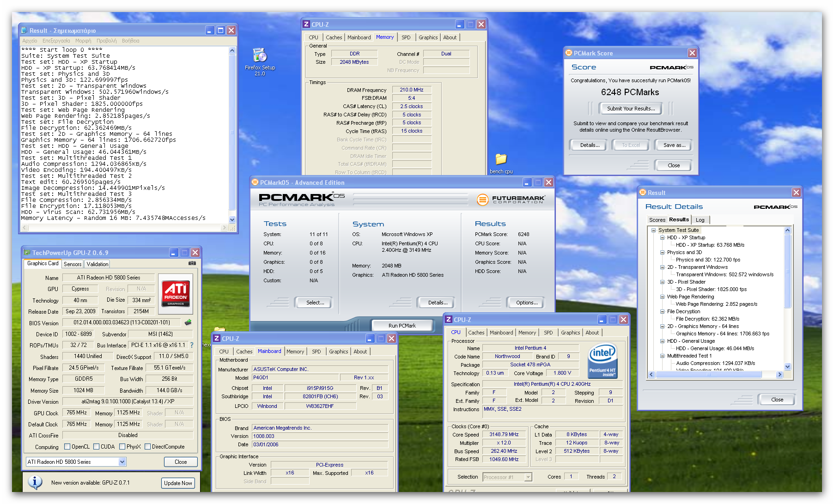Collapse the System Test Suite tree node
Image resolution: width=834 pixels, height=504 pixels.
(x=654, y=230)
